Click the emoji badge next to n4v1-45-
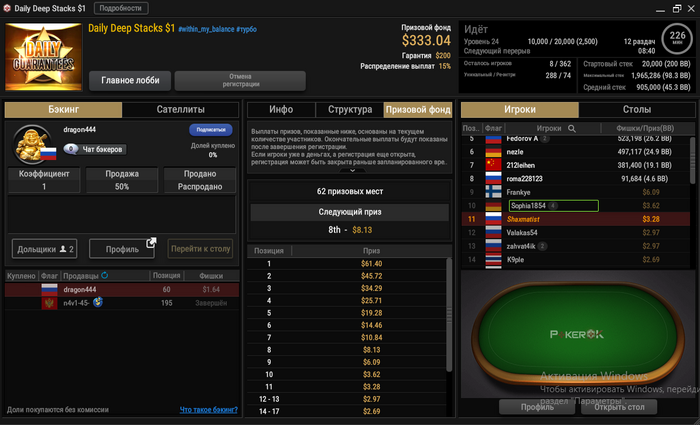This screenshot has width=700, height=425. [98, 302]
